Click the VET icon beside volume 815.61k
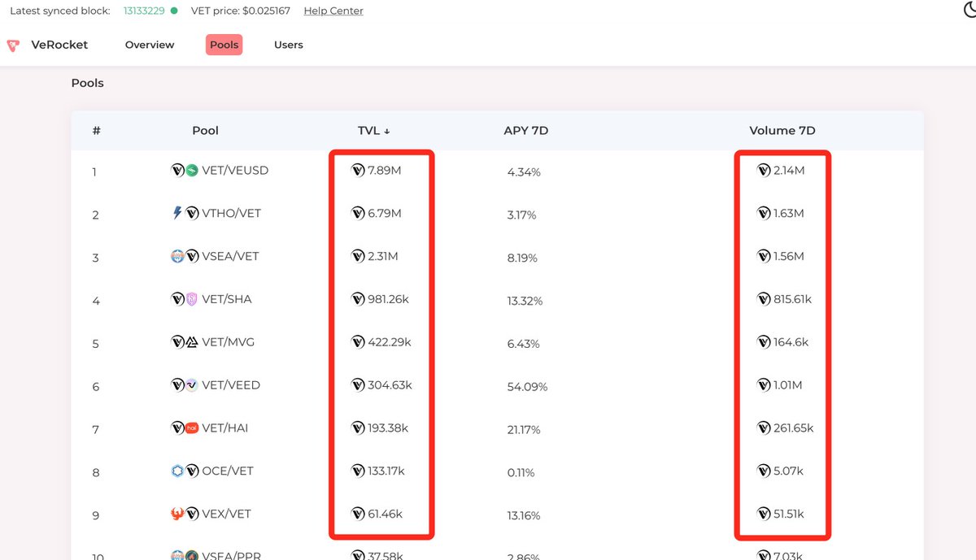The image size is (976, 560). click(x=764, y=299)
